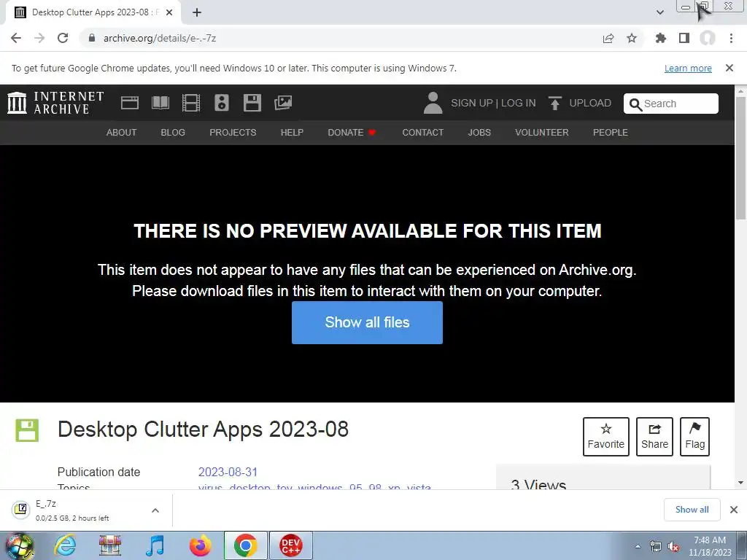Viewport: 747px width, 560px height.
Task: Toggle the Chrome side panel icon
Action: (684, 38)
